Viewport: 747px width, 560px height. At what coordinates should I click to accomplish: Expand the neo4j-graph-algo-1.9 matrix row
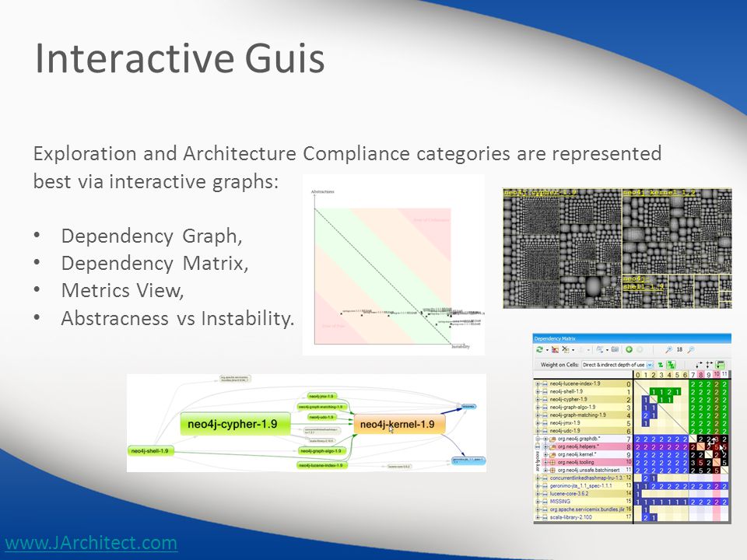(538, 407)
